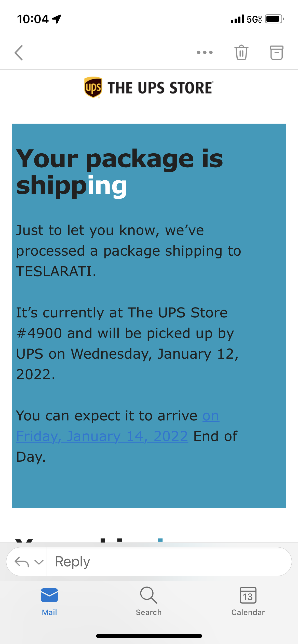Tap the back arrow to return to the inbox
This screenshot has height=644, width=298.
(19, 53)
